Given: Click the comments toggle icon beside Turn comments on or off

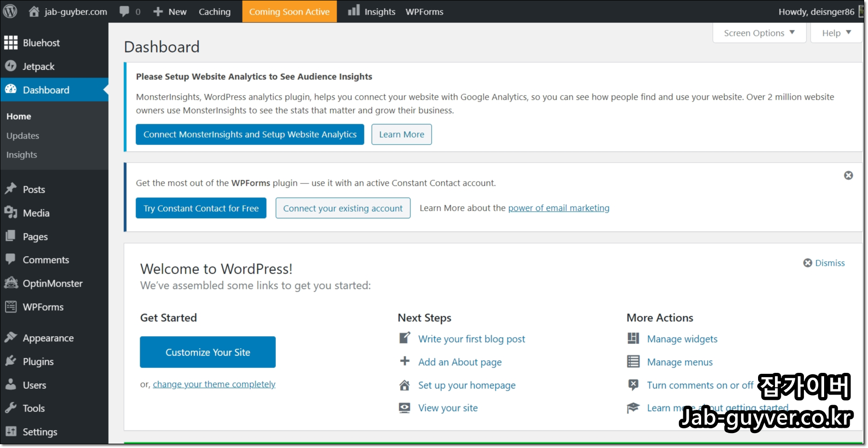Looking at the screenshot, I should click(x=633, y=385).
